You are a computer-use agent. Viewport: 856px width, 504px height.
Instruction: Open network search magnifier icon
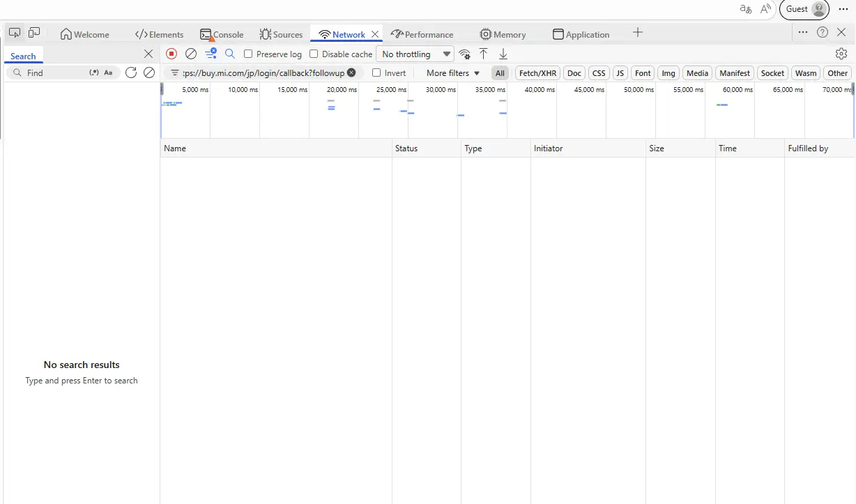coord(230,54)
